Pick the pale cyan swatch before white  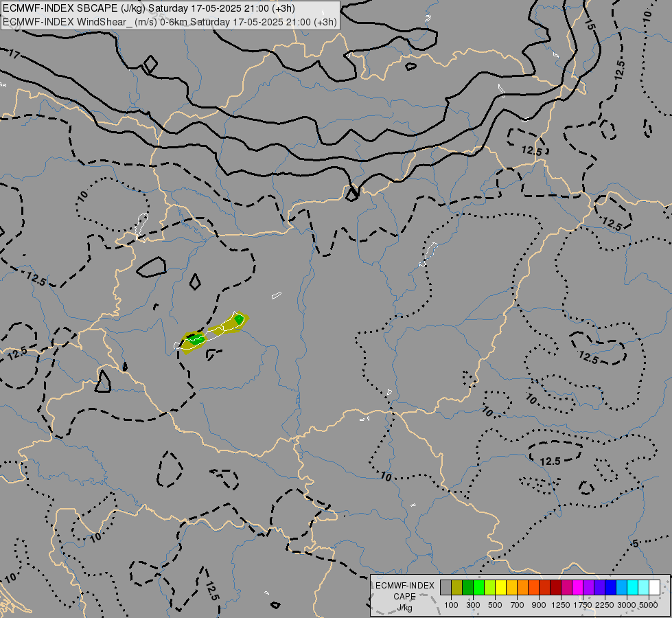(643, 587)
